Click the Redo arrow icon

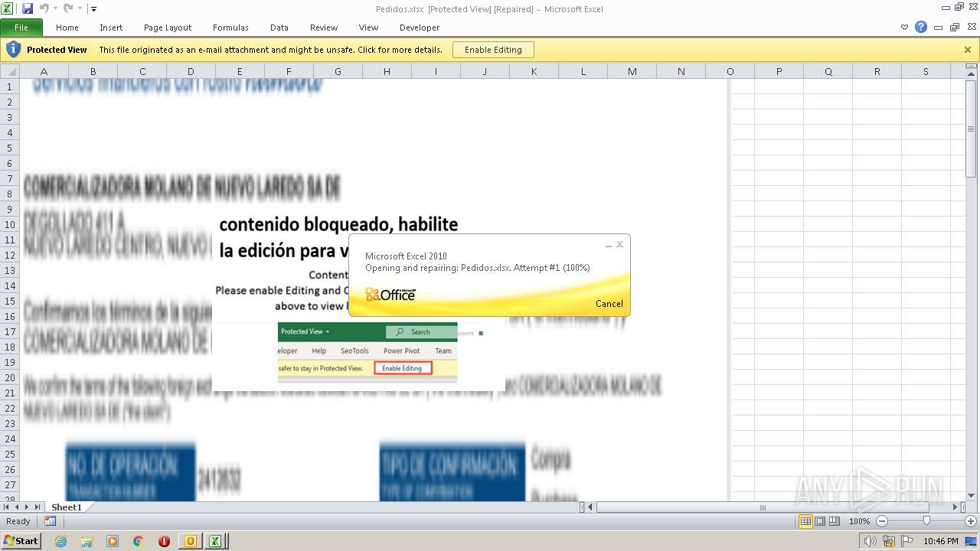click(x=68, y=8)
